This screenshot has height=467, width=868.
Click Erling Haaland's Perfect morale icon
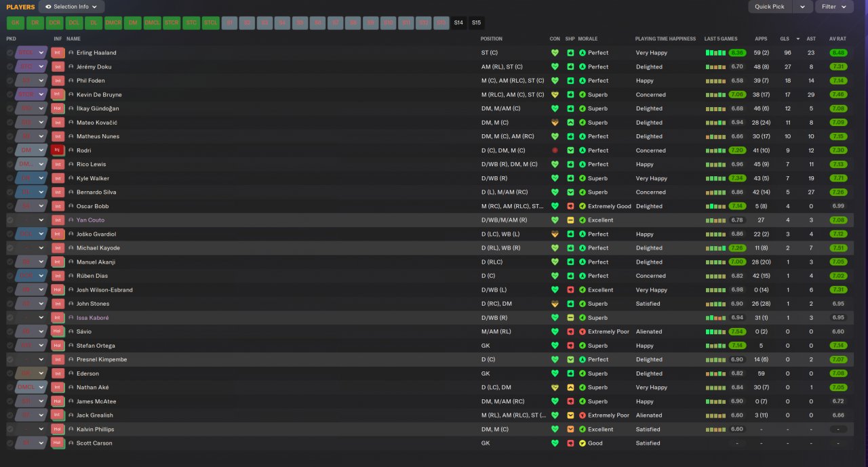[x=582, y=53]
